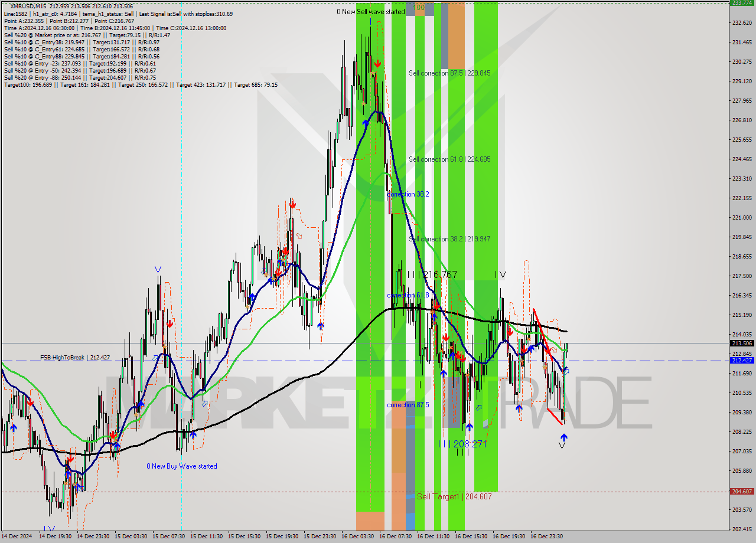Click the '16 Dec 15:30' time axis label
This screenshot has width=756, height=543.
(x=471, y=537)
